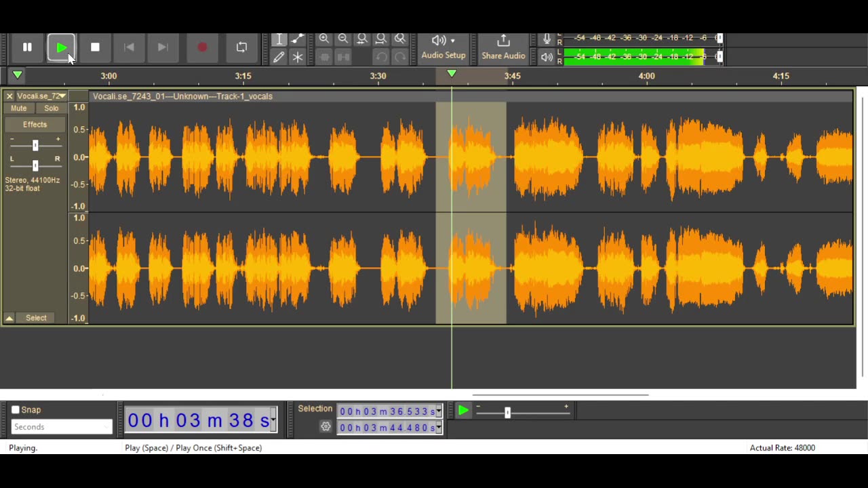Solo the vocals track

pyautogui.click(x=52, y=108)
